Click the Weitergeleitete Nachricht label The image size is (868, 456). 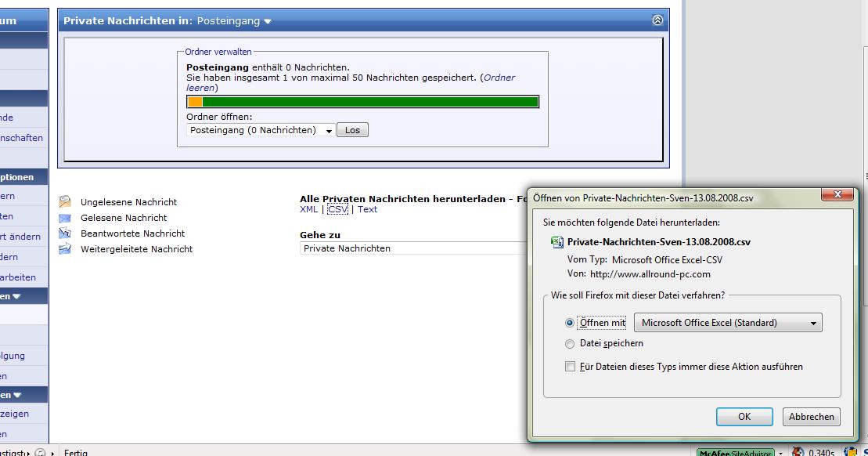click(x=137, y=249)
